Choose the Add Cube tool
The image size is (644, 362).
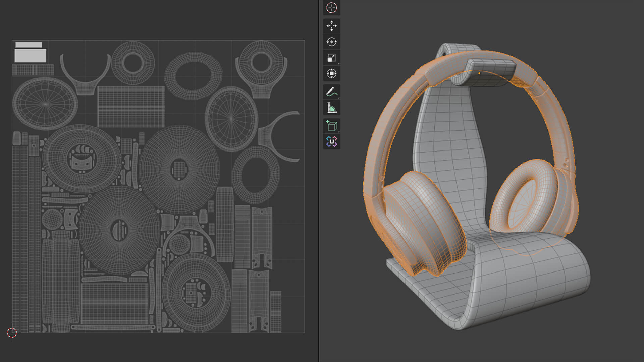[x=331, y=126]
